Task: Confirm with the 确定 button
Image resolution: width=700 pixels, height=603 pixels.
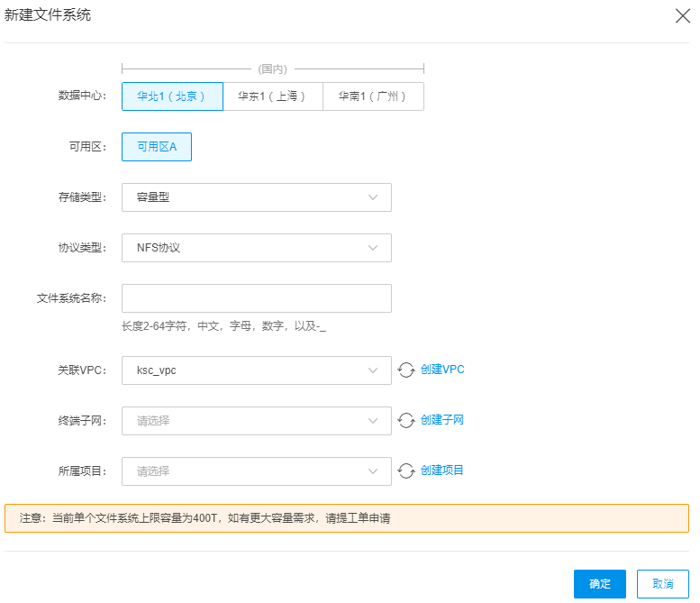Action: [600, 584]
